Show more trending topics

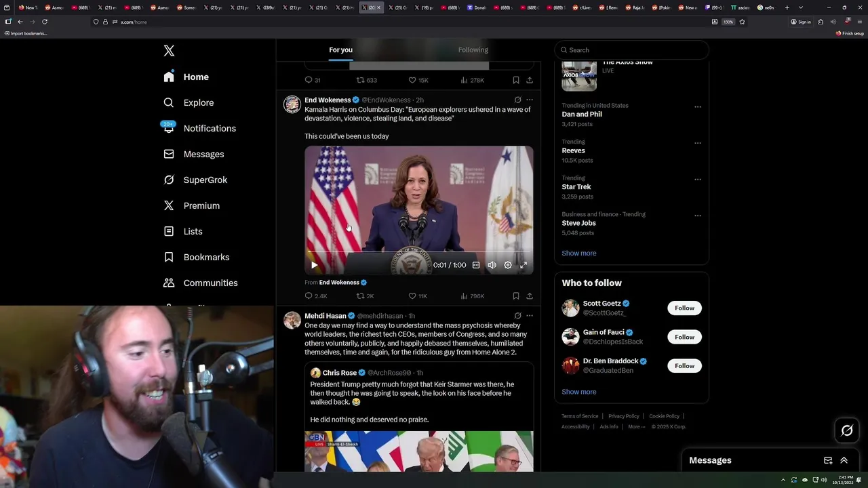tap(579, 253)
